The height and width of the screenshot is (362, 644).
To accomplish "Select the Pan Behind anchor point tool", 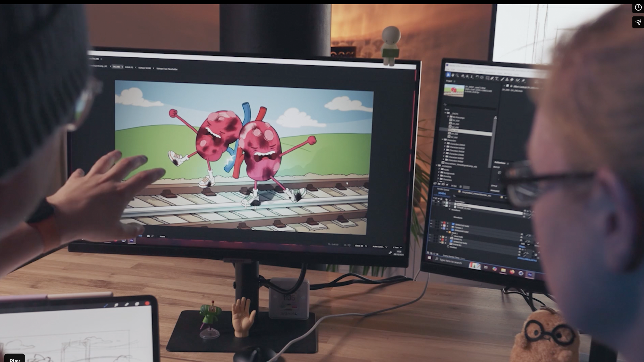I will (x=482, y=77).
